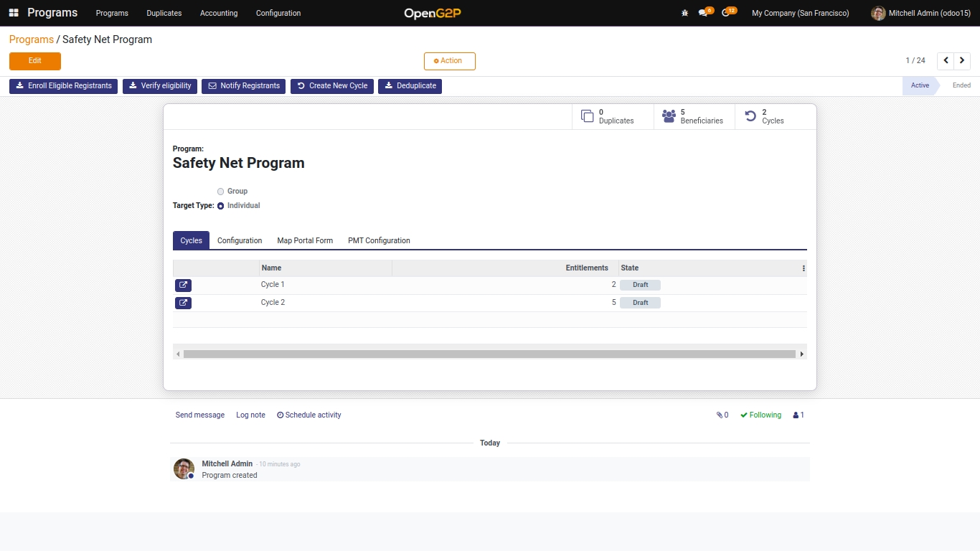Open activities clock icon in navbar

pyautogui.click(x=726, y=13)
